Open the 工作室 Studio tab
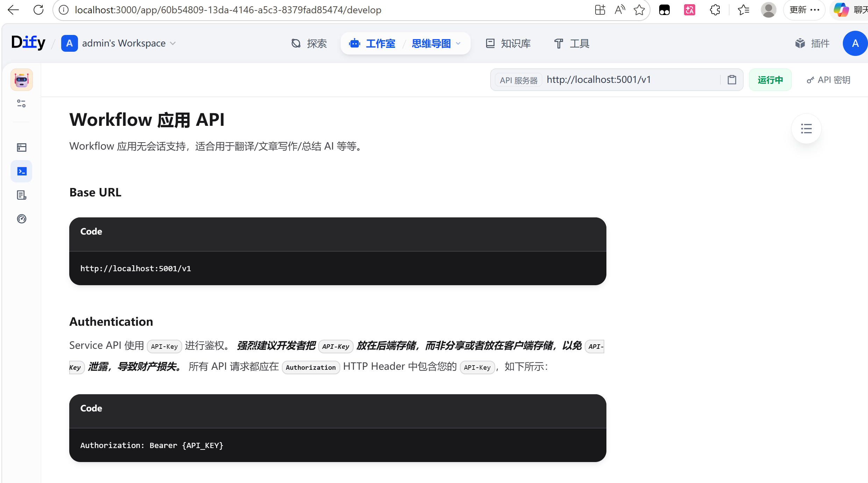 point(372,43)
